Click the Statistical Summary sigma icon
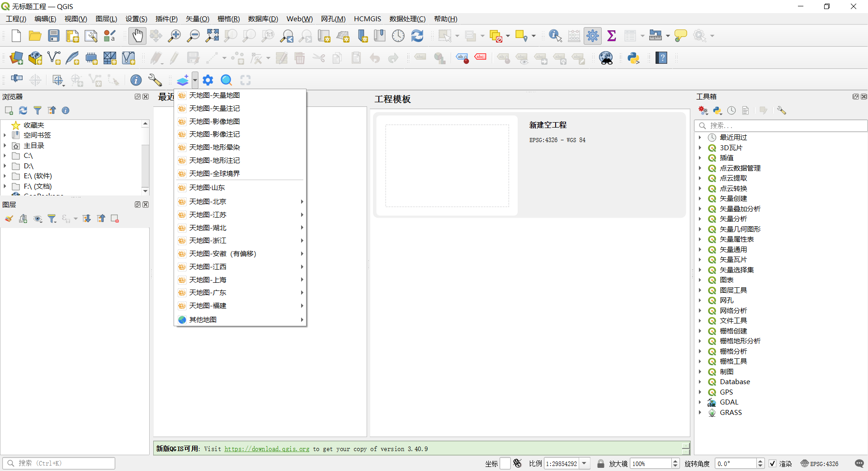The width and height of the screenshot is (868, 471). click(x=611, y=36)
